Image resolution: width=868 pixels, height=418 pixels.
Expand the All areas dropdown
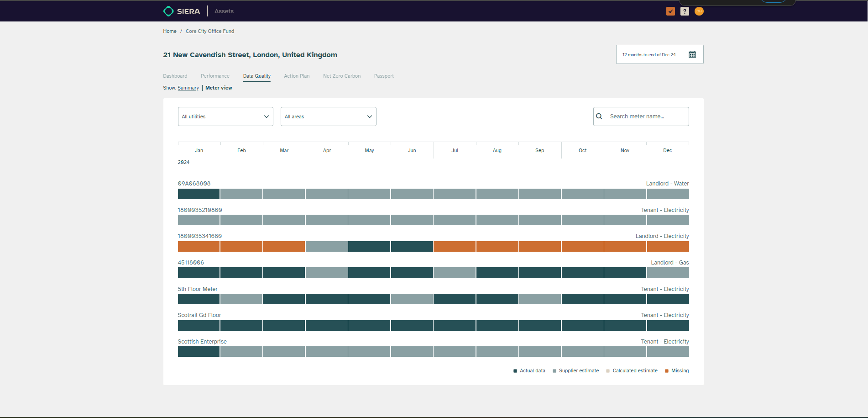coord(328,116)
